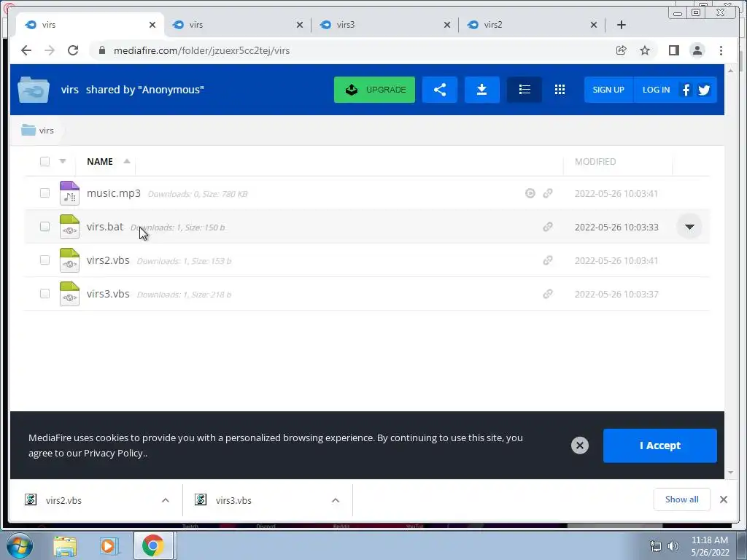The width and height of the screenshot is (747, 560).
Task: Check the music.mp3 checkbox
Action: pyautogui.click(x=44, y=192)
